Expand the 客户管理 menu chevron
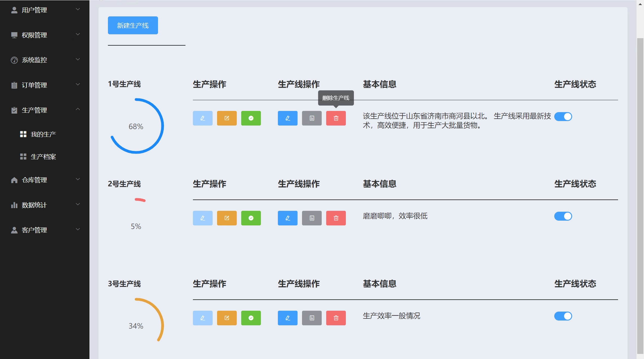 point(78,229)
